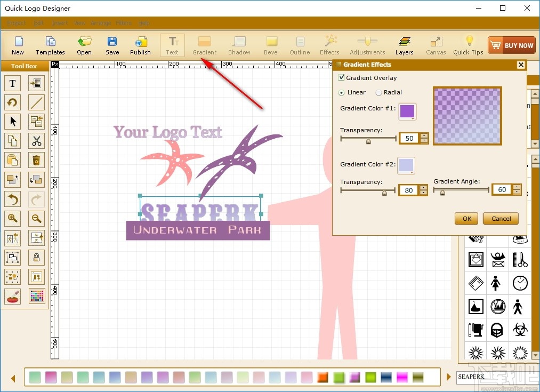Screen dimensions: 540x392
Task: Click the scissors Cut icon
Action: 37,141
